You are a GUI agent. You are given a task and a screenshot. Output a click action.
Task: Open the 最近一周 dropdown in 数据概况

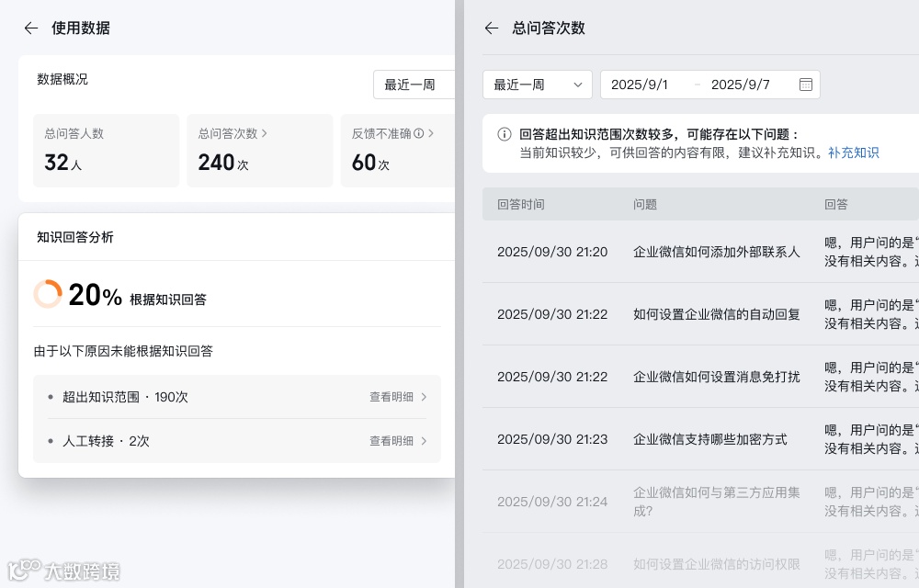(414, 85)
